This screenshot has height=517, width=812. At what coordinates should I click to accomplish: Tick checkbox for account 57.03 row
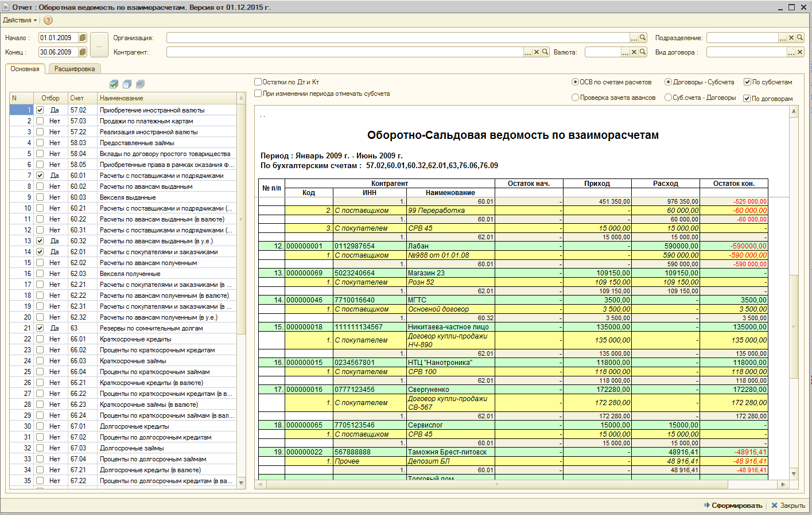[x=40, y=121]
